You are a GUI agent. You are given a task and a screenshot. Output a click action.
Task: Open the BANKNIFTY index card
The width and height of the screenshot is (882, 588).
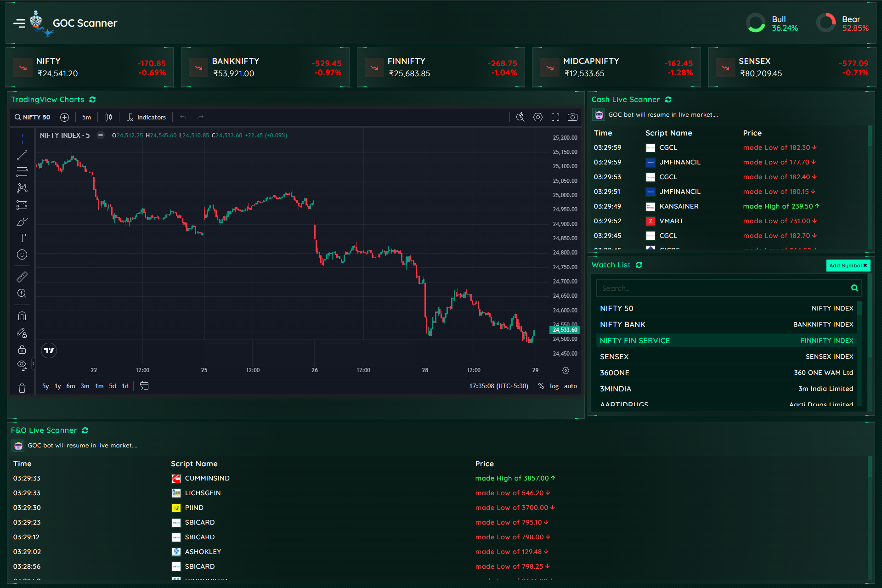(x=265, y=67)
